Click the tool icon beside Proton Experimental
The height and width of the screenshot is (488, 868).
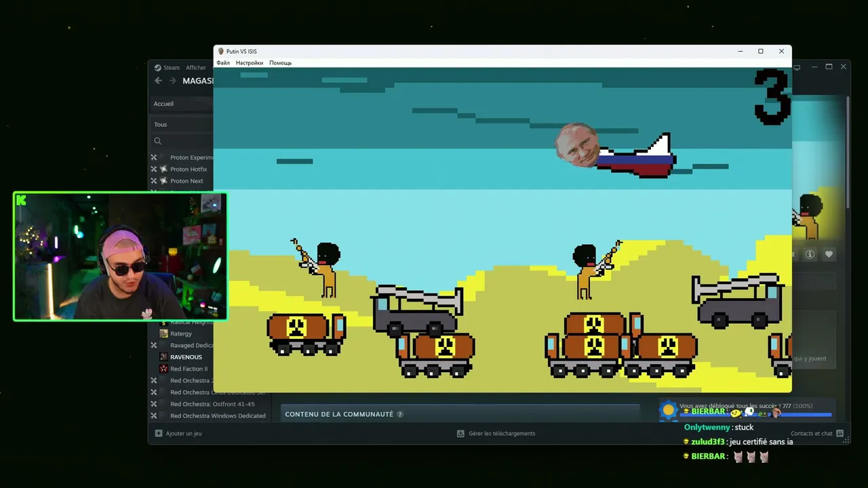154,158
